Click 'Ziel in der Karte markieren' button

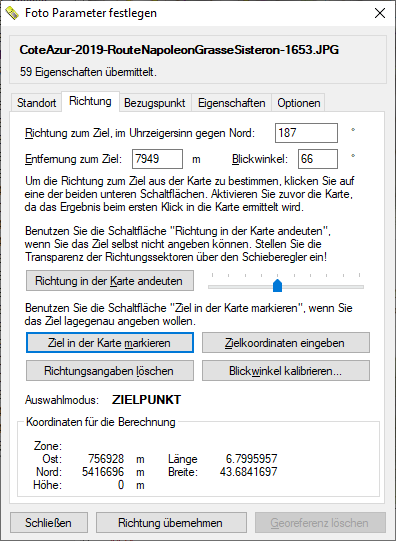tap(110, 343)
